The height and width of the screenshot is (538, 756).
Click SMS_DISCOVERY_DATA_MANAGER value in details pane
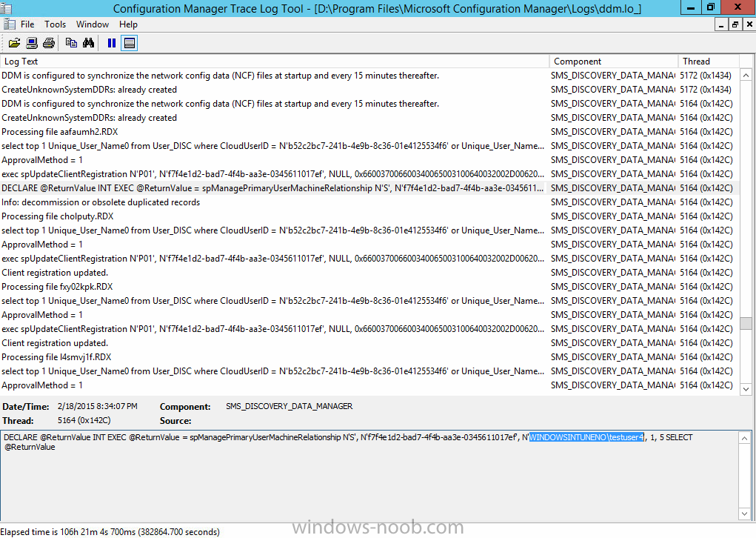(x=290, y=406)
